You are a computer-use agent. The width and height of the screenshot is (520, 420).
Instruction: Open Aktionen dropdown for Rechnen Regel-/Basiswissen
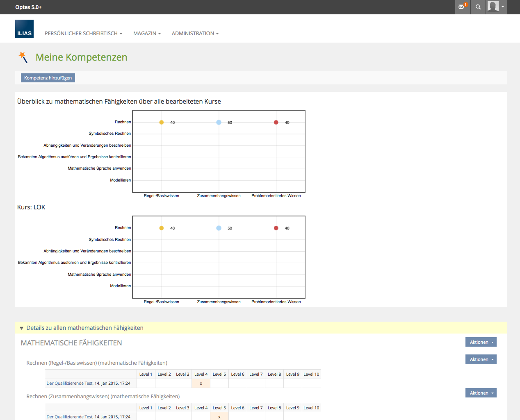(x=481, y=359)
